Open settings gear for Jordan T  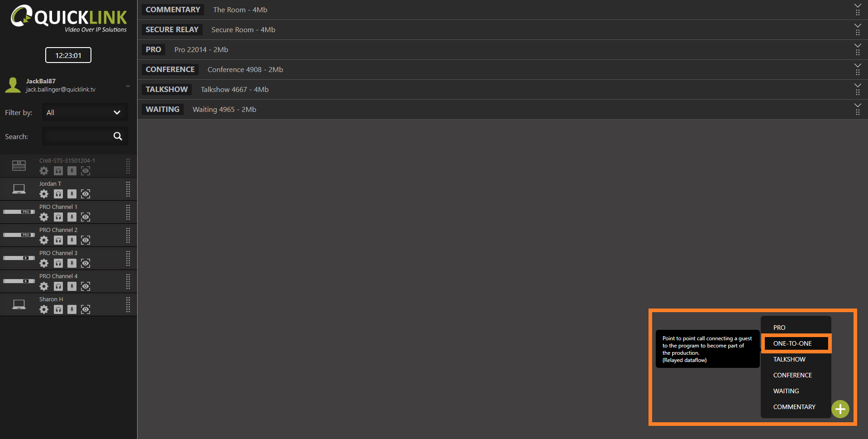point(44,194)
